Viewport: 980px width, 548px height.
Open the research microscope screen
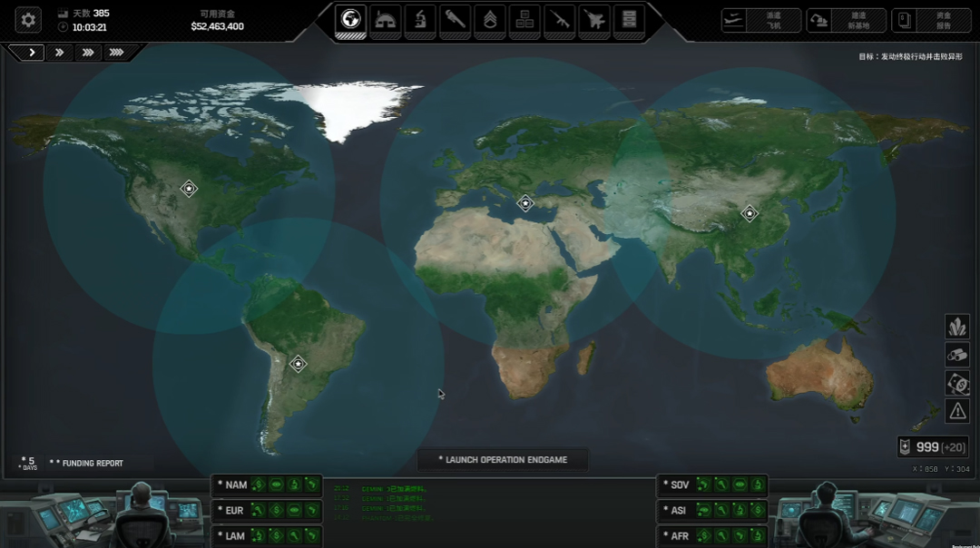pyautogui.click(x=420, y=19)
